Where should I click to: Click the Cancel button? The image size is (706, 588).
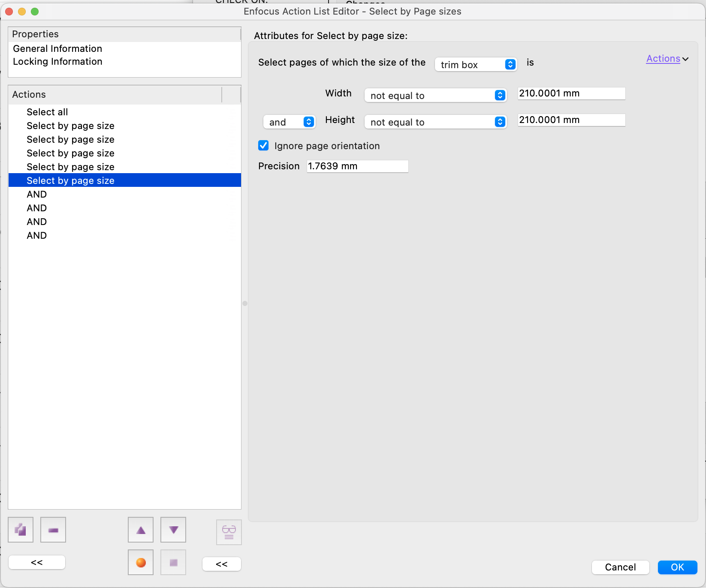click(x=620, y=567)
